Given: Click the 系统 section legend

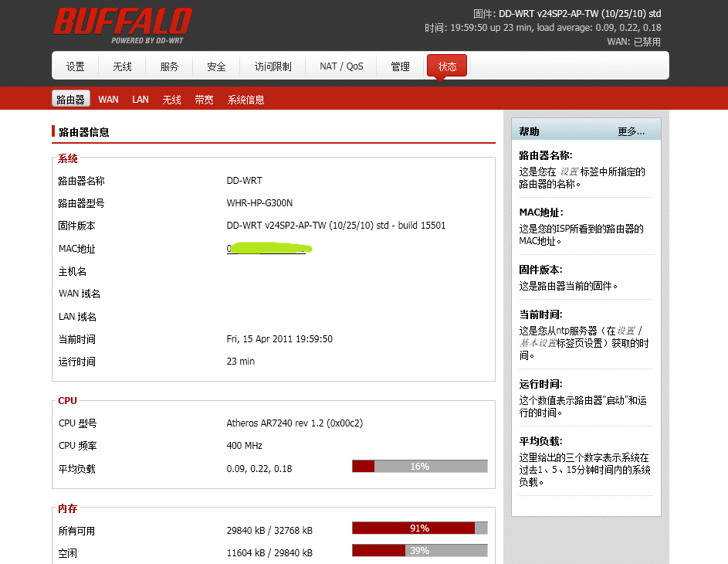Looking at the screenshot, I should click(x=67, y=158).
